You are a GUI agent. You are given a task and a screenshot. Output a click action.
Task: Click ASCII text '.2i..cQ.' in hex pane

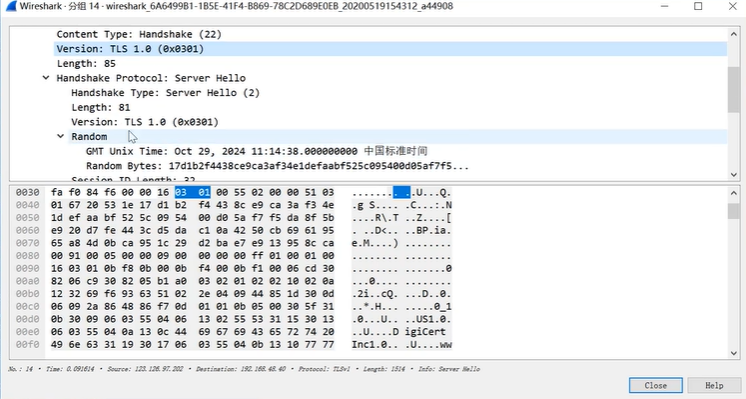pyautogui.click(x=375, y=293)
